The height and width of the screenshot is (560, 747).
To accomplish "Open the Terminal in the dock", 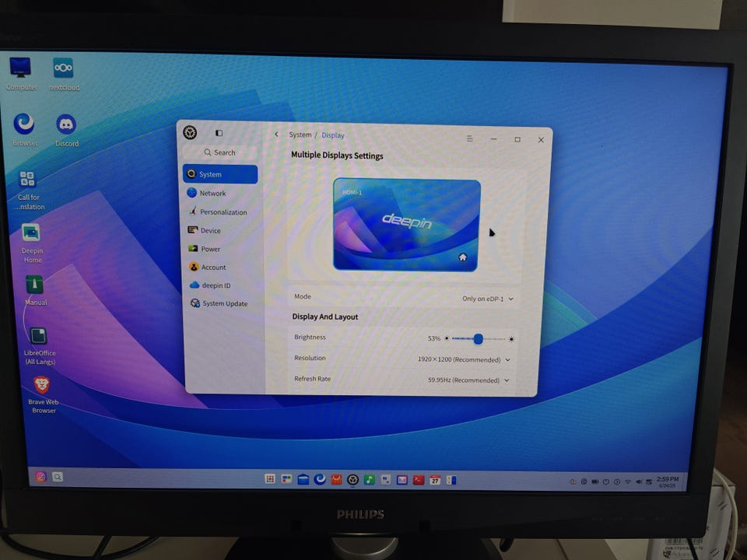I will coord(419,480).
